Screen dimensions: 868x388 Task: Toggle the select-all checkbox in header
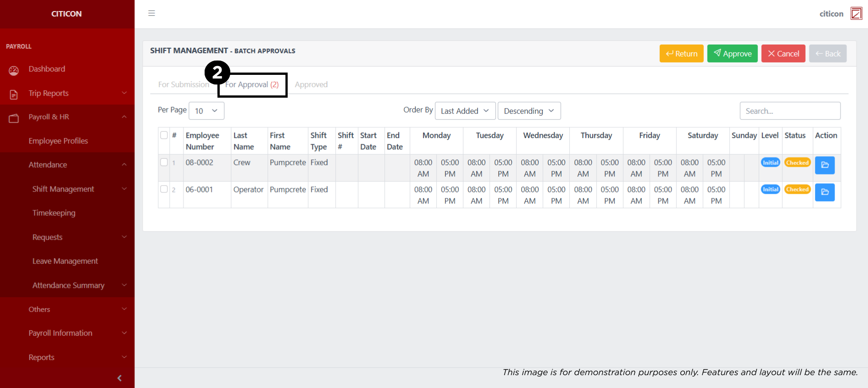pyautogui.click(x=164, y=135)
